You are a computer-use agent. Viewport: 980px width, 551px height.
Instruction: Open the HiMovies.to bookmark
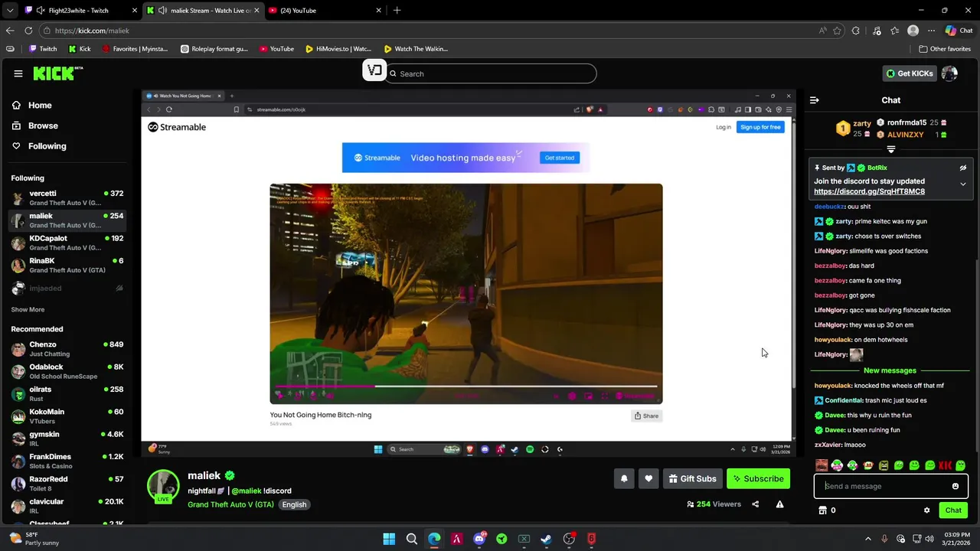338,49
